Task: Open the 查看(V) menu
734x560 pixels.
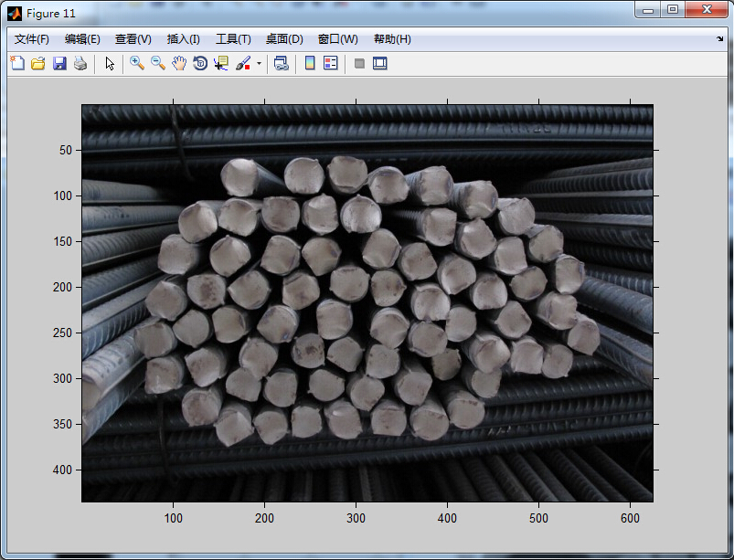Action: (133, 39)
